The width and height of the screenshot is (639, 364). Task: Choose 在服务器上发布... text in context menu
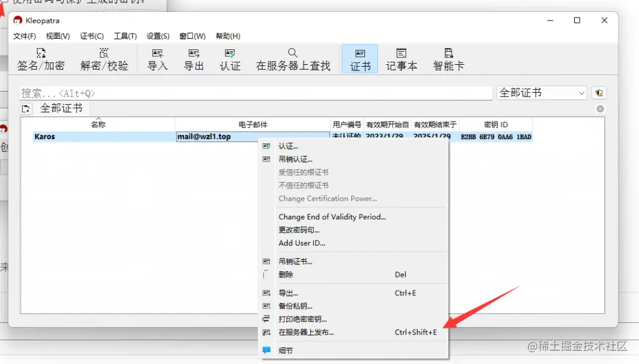[x=306, y=332]
